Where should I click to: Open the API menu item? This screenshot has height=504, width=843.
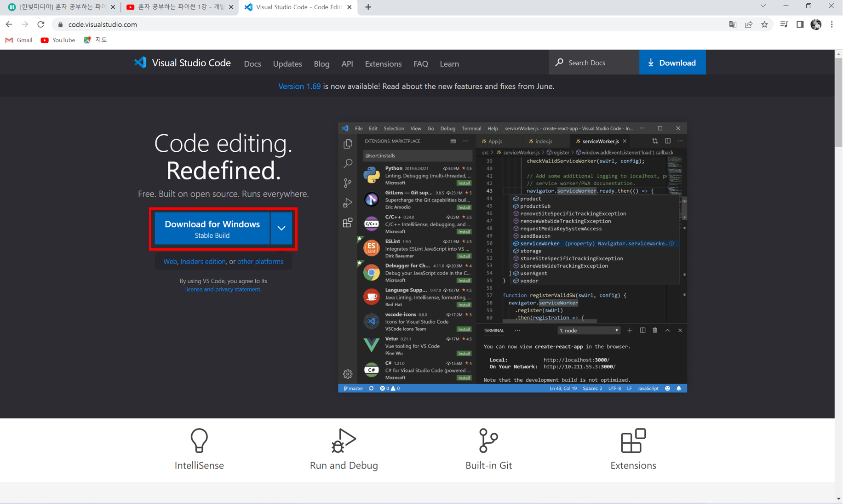point(347,64)
